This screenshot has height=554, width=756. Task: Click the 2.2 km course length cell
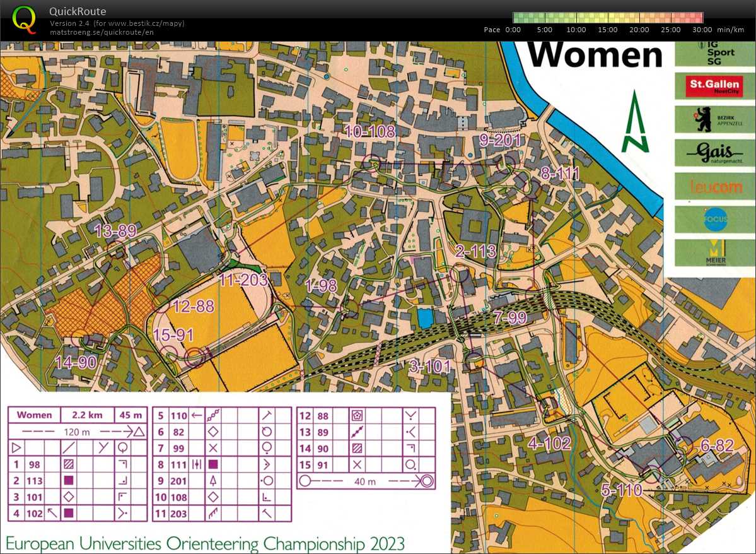point(87,415)
